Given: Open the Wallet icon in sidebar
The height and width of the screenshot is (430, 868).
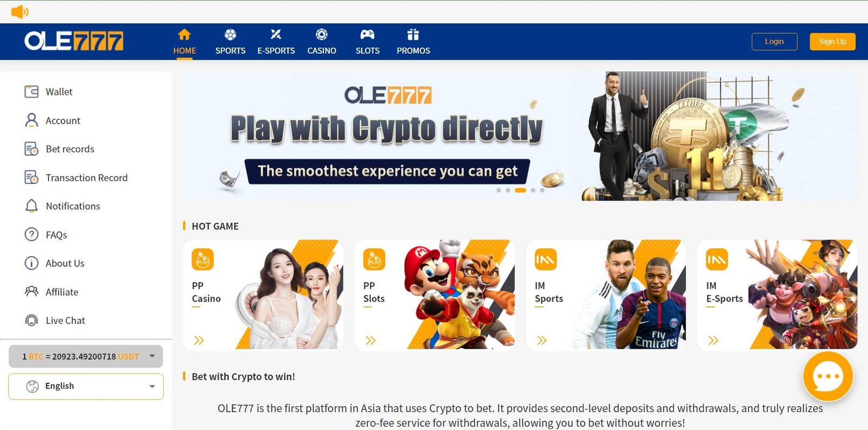Looking at the screenshot, I should [31, 92].
